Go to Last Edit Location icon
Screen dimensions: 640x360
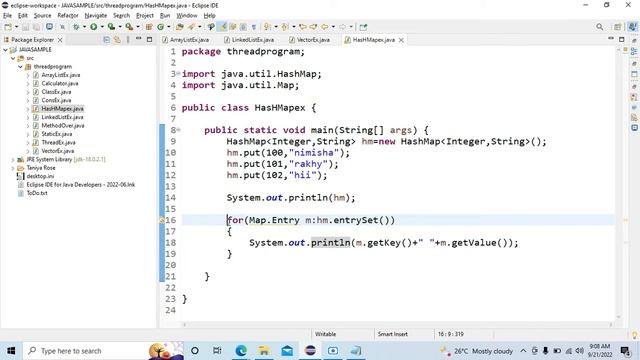click(x=303, y=27)
